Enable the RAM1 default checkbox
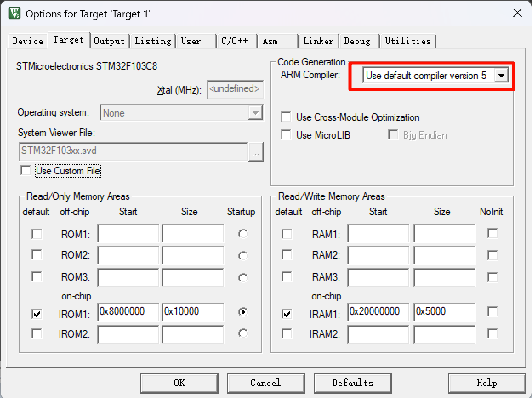 point(287,234)
